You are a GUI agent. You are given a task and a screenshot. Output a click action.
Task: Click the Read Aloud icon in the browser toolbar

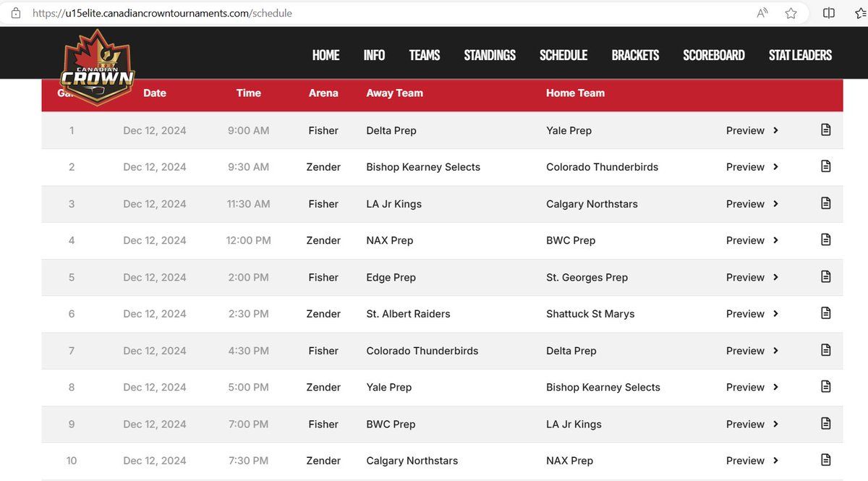pos(761,12)
